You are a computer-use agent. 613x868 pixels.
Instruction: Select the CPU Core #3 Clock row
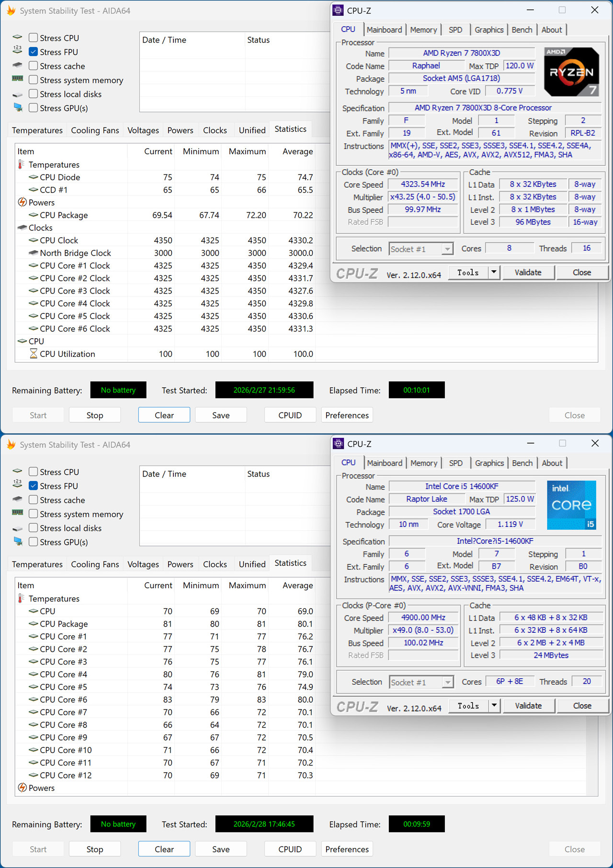point(165,291)
